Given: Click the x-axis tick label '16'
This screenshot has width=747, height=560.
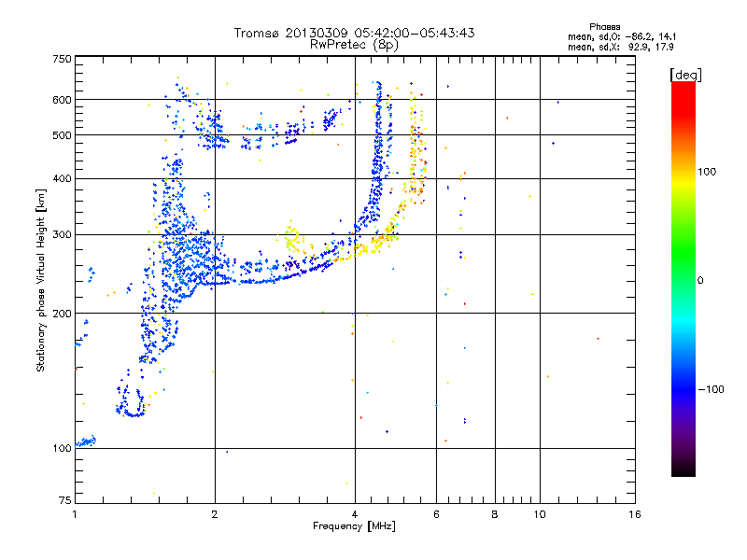Looking at the screenshot, I should 635,514.
